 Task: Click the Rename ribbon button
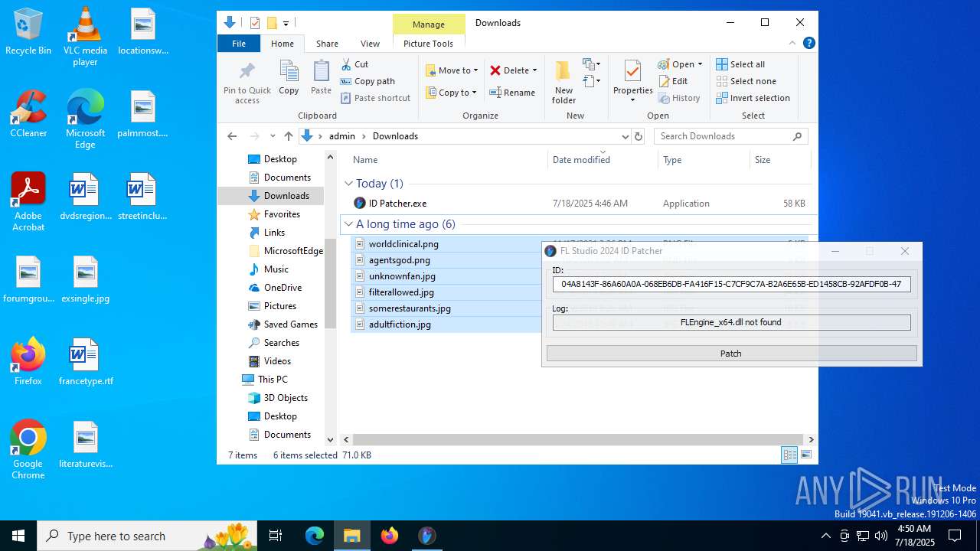512,93
